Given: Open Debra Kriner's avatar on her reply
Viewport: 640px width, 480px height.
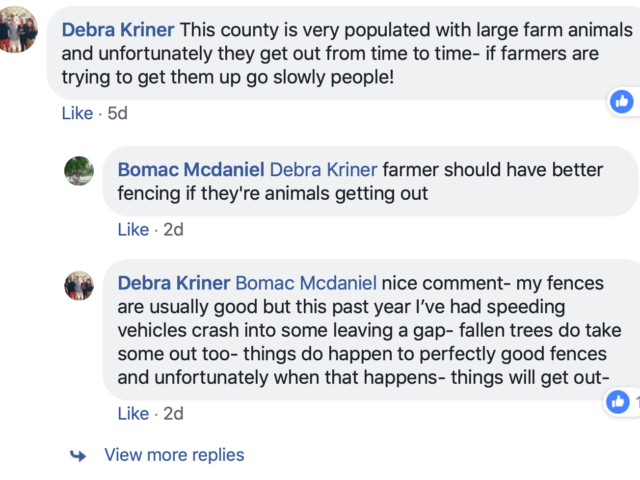Looking at the screenshot, I should (x=79, y=286).
